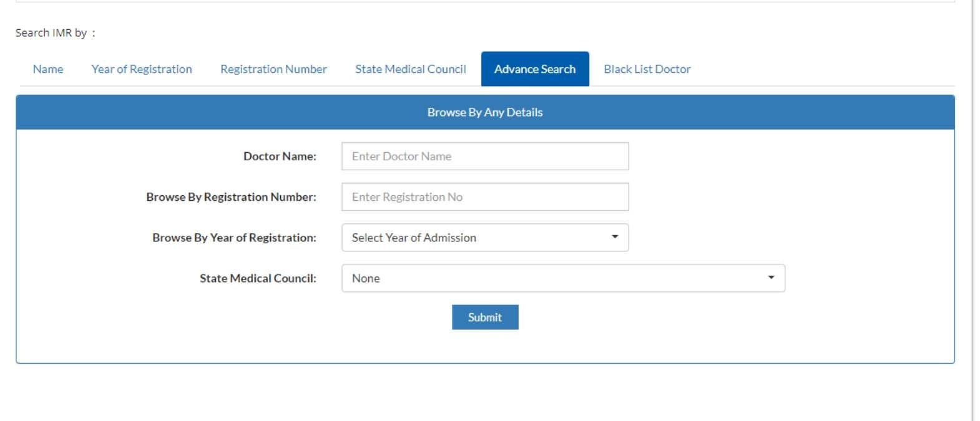This screenshot has height=421, width=980.
Task: Click the caret icon on State Medical Council dropdown
Action: coord(771,278)
